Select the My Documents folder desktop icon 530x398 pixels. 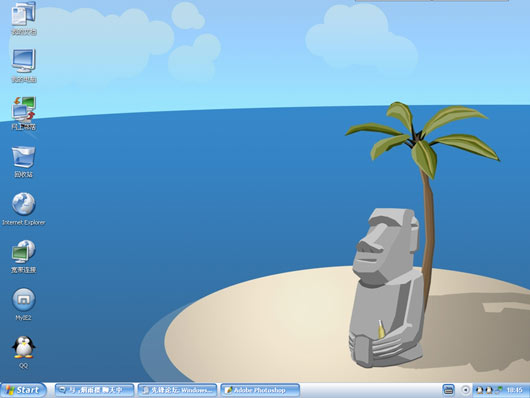pos(23,14)
